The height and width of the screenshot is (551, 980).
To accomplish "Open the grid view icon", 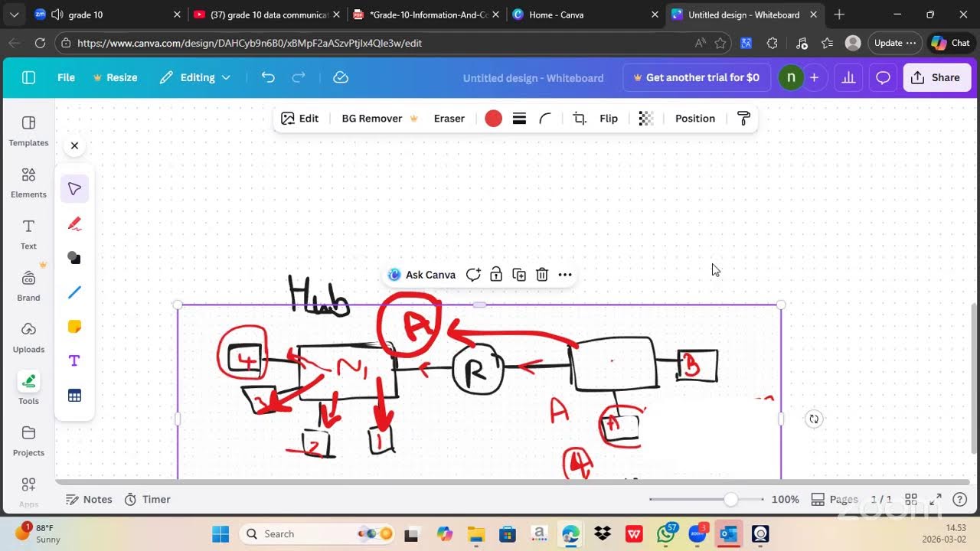I will pyautogui.click(x=911, y=499).
